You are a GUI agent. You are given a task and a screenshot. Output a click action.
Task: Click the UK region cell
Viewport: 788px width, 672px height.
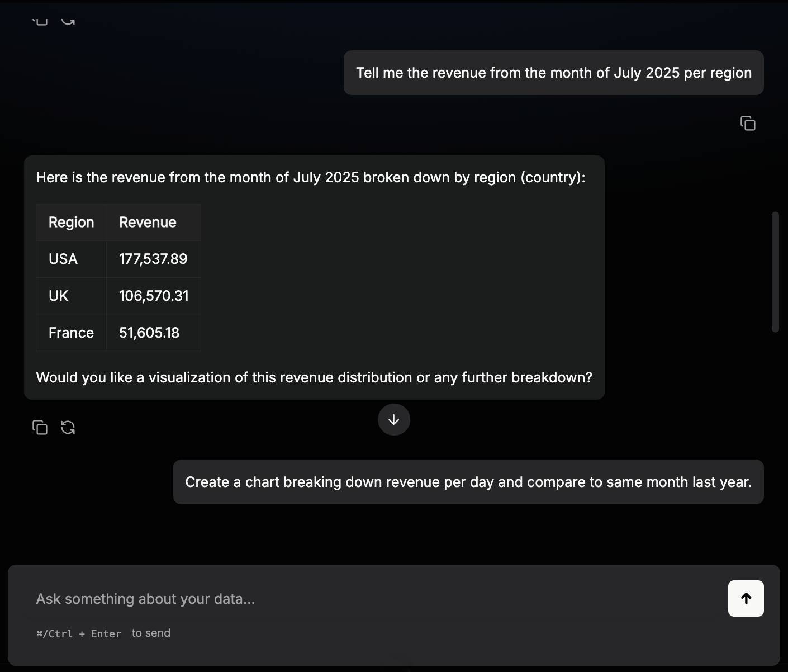click(59, 296)
